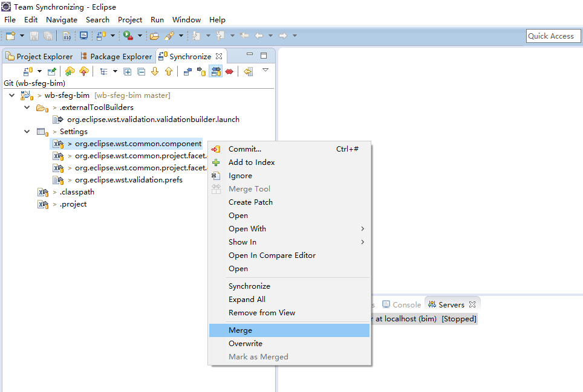
Task: Click the Open Type folder icon
Action: (x=154, y=36)
